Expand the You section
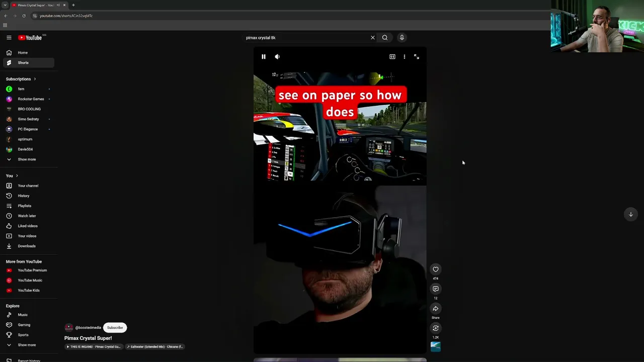 point(12,176)
